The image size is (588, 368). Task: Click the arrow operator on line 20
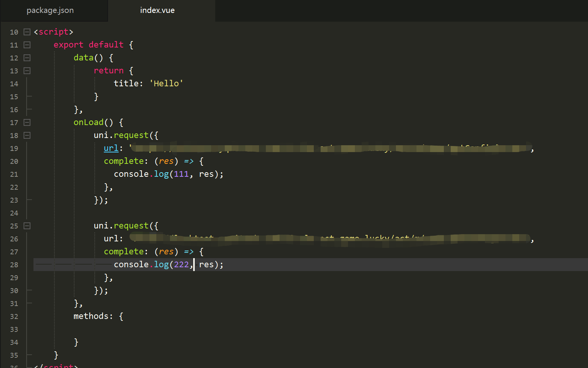tap(189, 161)
